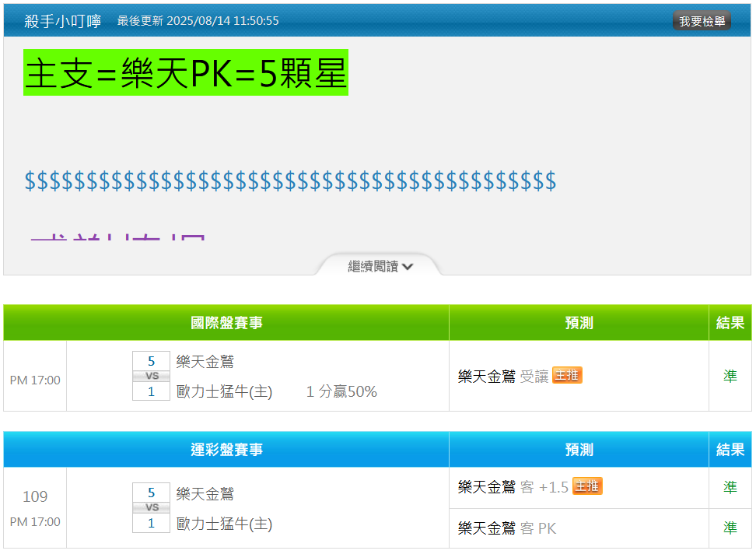This screenshot has height=554, width=756.
Task: Click the VS label in 運彩盤賽事 row
Action: tap(152, 508)
